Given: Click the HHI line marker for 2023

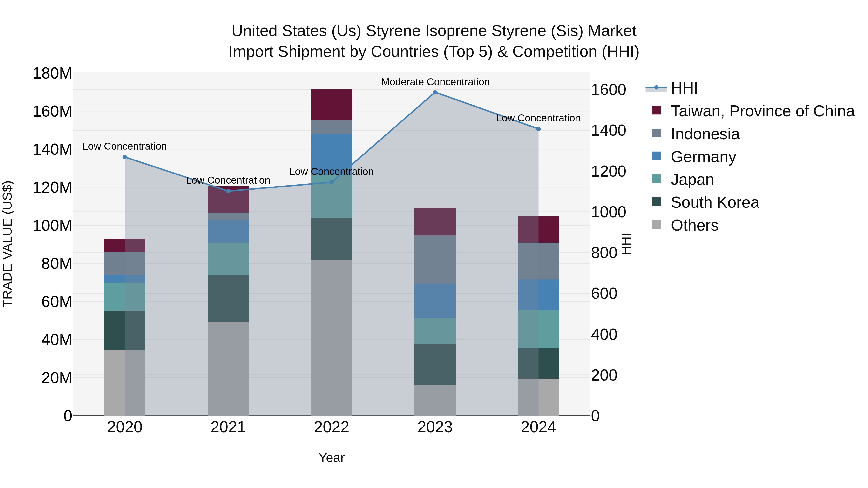Looking at the screenshot, I should [x=435, y=92].
